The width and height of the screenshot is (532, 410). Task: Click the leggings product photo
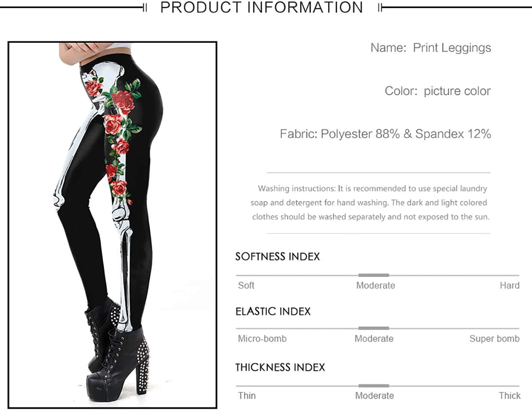coord(112,225)
